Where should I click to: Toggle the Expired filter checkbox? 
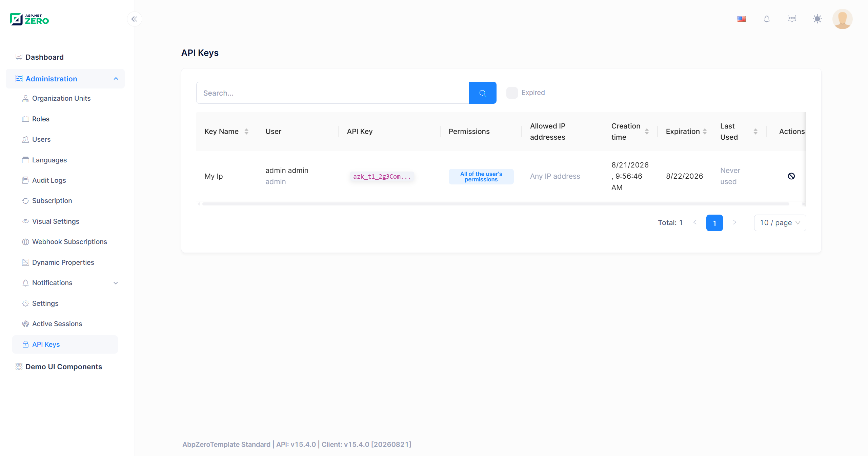pyautogui.click(x=512, y=93)
